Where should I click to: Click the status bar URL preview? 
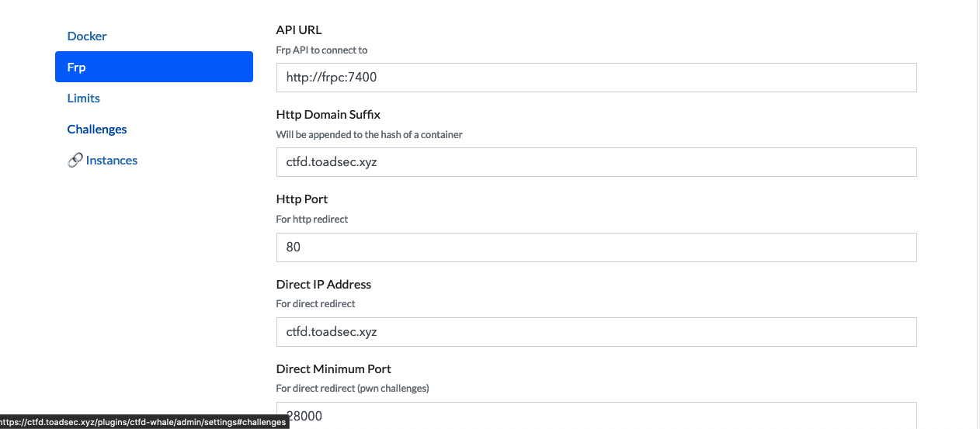click(144, 422)
